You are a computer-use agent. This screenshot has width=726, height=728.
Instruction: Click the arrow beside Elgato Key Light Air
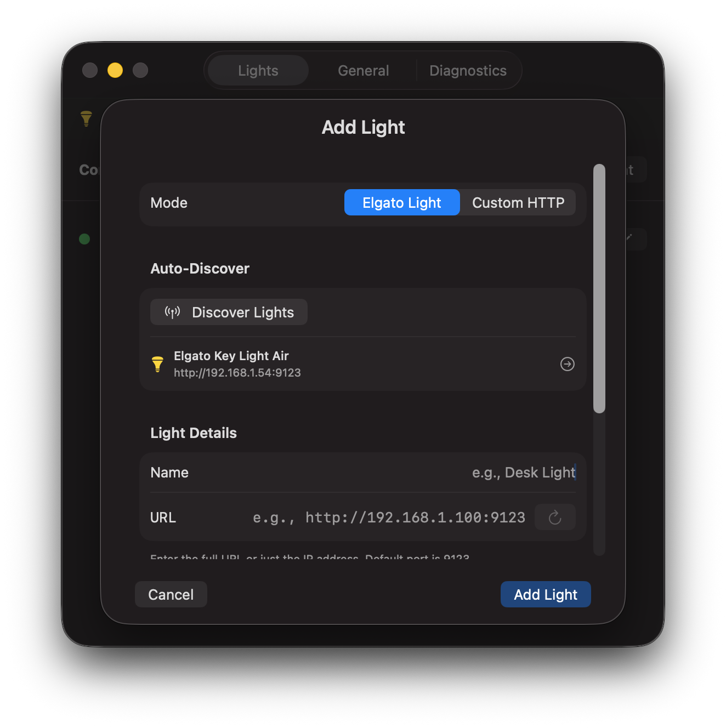pos(567,364)
